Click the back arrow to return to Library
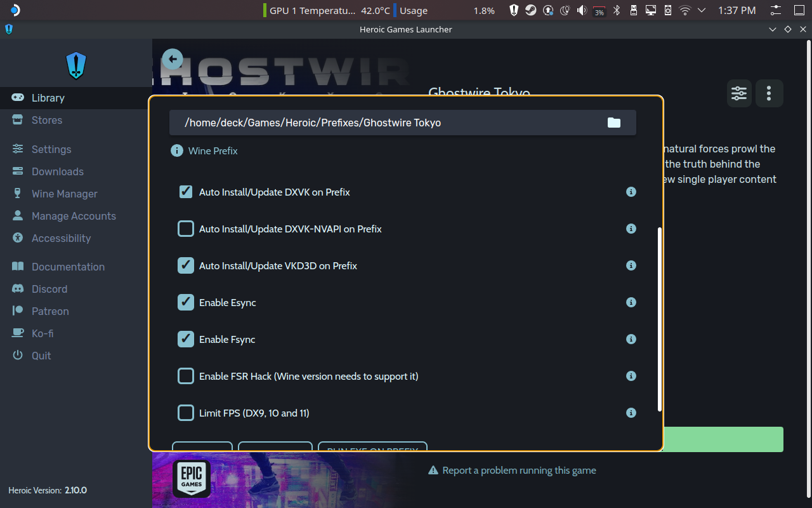Image resolution: width=812 pixels, height=508 pixels. [172, 58]
